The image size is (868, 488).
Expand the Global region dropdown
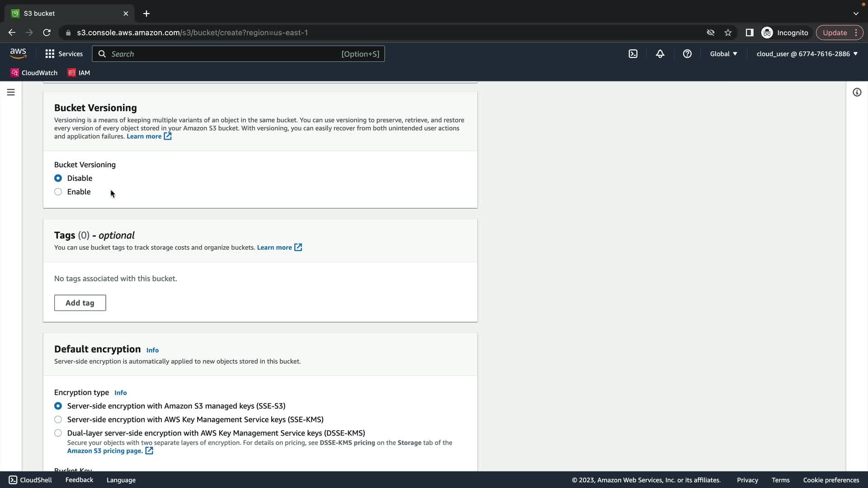coord(723,54)
